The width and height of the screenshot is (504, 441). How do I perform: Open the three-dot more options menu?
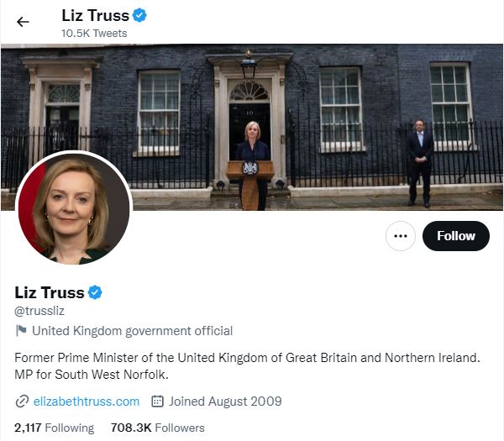(400, 236)
